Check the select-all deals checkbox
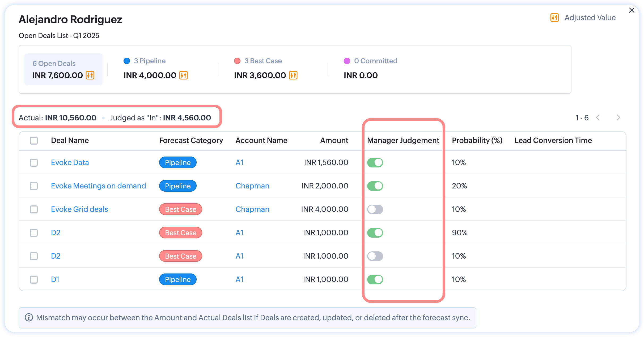 (34, 140)
